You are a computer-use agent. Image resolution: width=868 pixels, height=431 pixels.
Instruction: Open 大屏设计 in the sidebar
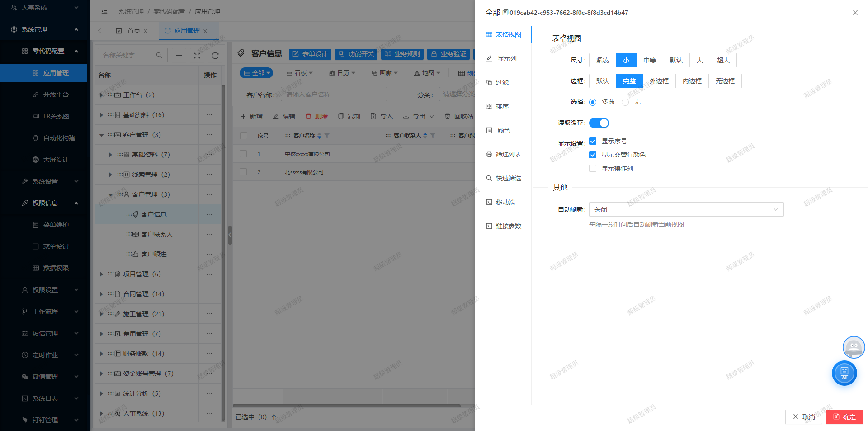click(x=43, y=160)
